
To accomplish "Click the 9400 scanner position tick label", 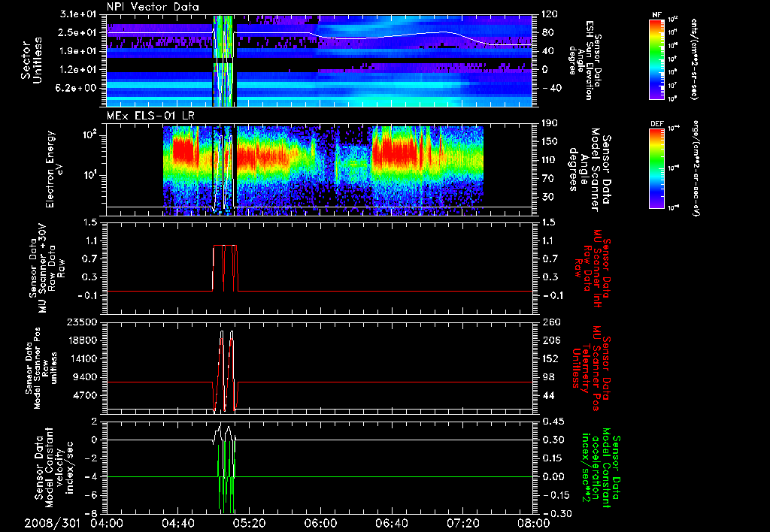I will point(86,377).
